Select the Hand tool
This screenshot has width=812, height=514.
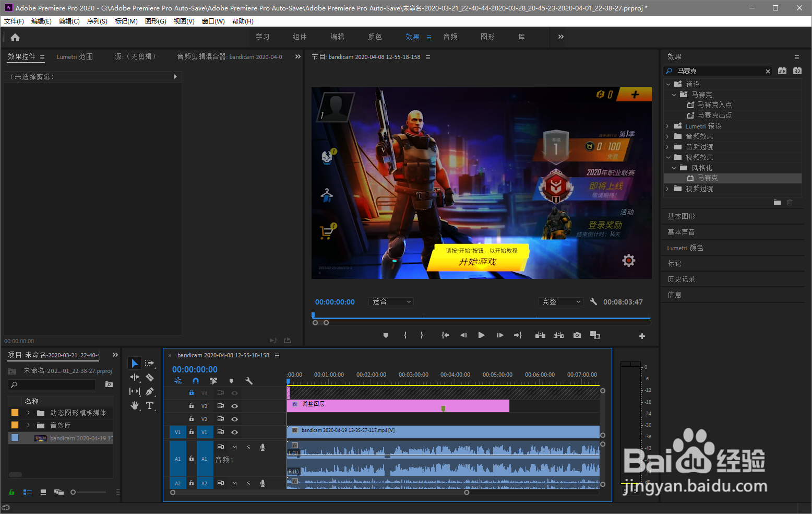(x=135, y=405)
